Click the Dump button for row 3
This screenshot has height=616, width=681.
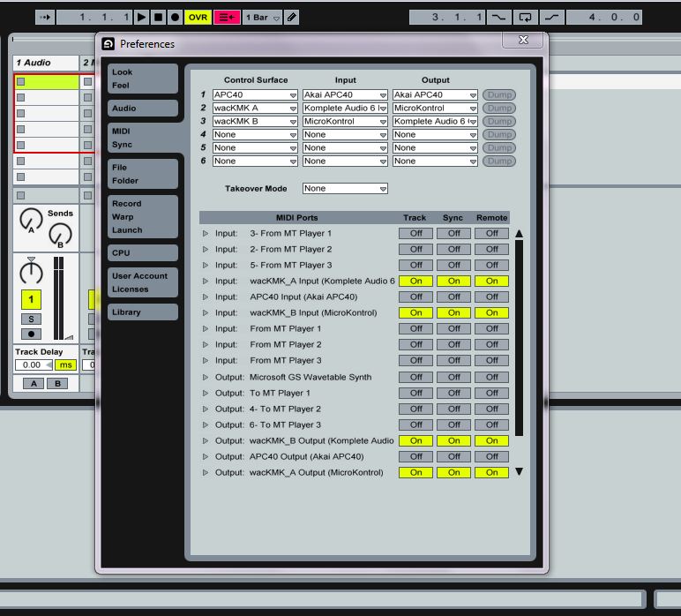(x=499, y=121)
